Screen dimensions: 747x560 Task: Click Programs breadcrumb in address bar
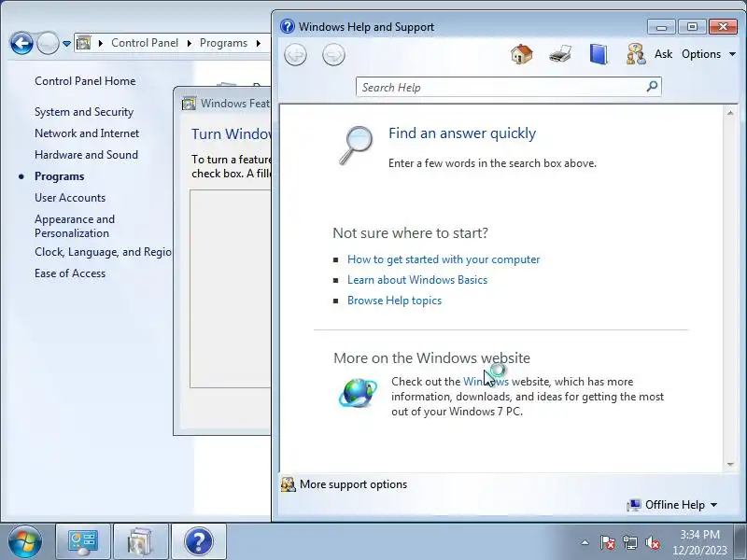click(x=223, y=43)
